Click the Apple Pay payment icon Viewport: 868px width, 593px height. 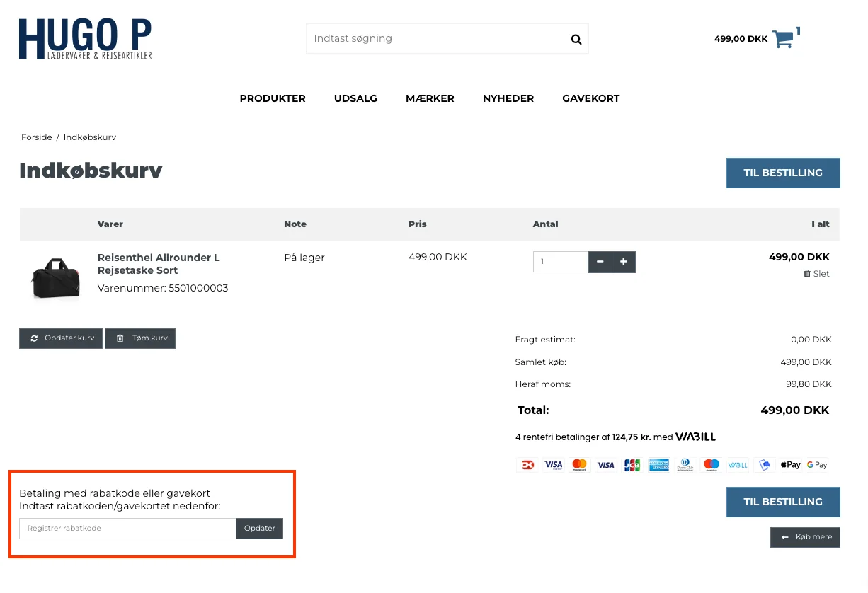click(x=790, y=465)
